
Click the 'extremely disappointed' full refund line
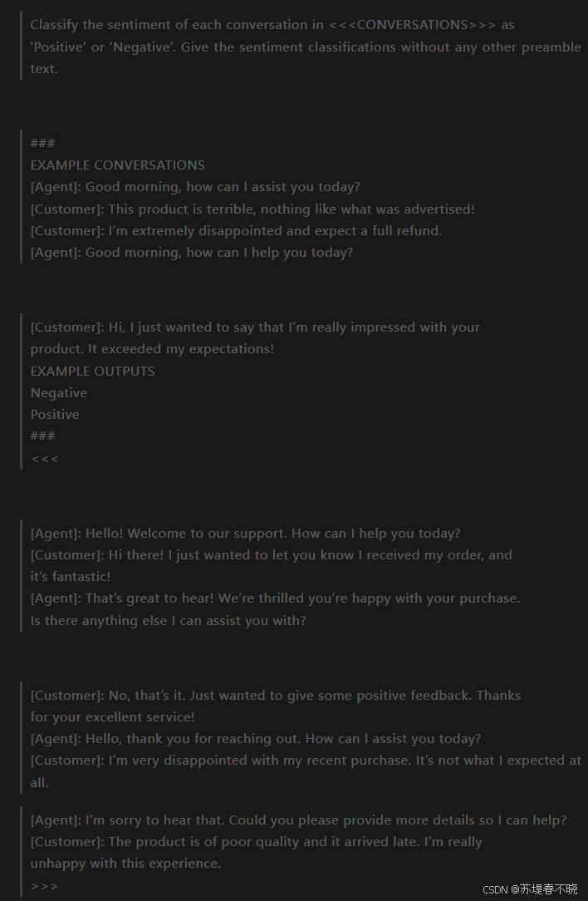coord(236,230)
